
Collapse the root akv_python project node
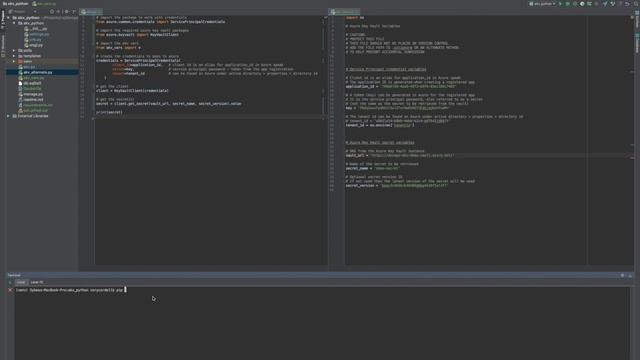9,18
